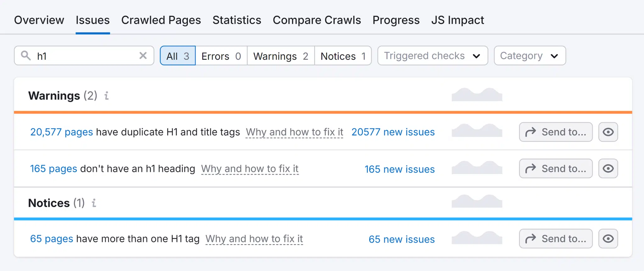644x271 pixels.
Task: Open the JS Impact tab
Action: pos(458,20)
